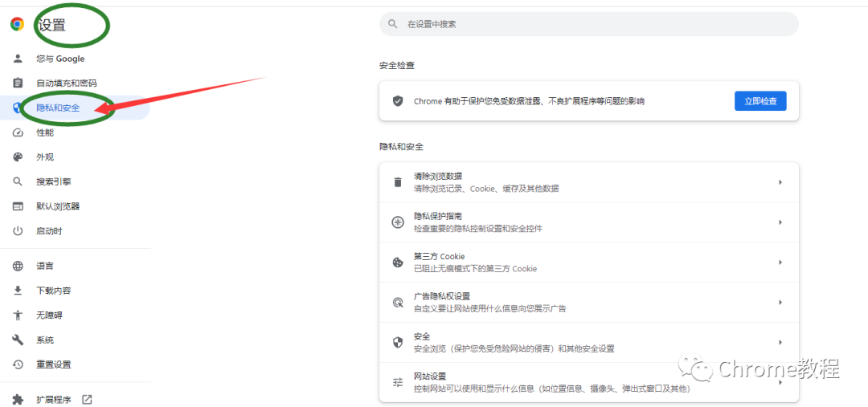Screen dimensions: 868x407
Task: Click the sliders icon for 网站设置
Action: coord(398,382)
